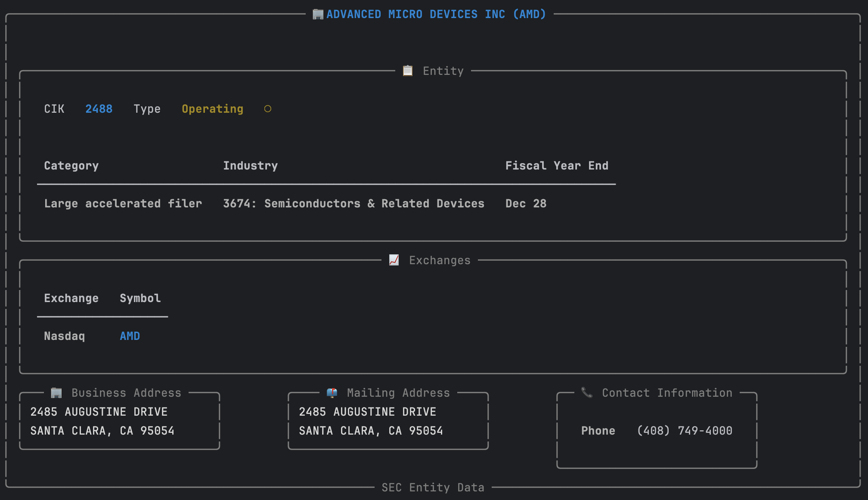868x500 pixels.
Task: Click the clipboard icon next to Entity
Action: [407, 71]
